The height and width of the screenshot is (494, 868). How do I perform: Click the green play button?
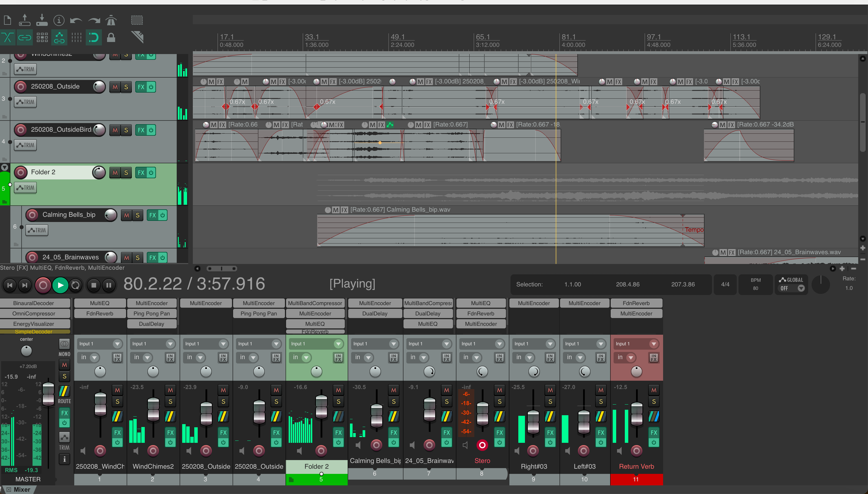click(x=60, y=285)
